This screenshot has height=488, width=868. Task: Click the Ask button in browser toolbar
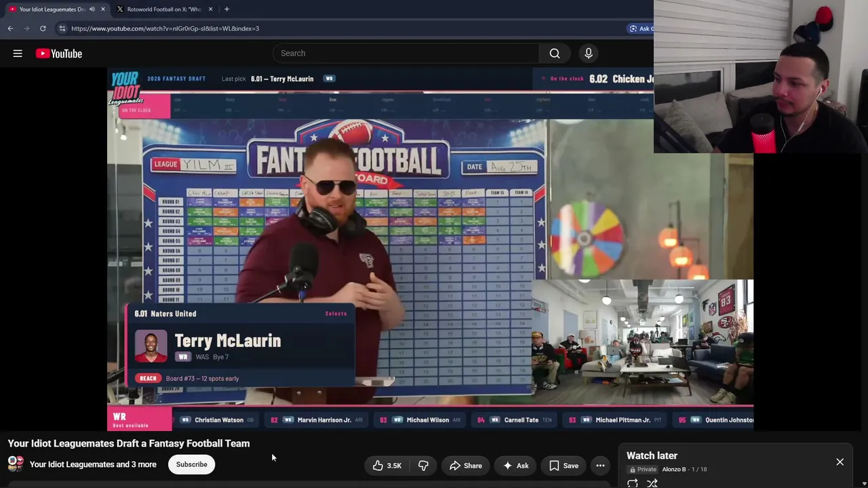[x=640, y=28]
